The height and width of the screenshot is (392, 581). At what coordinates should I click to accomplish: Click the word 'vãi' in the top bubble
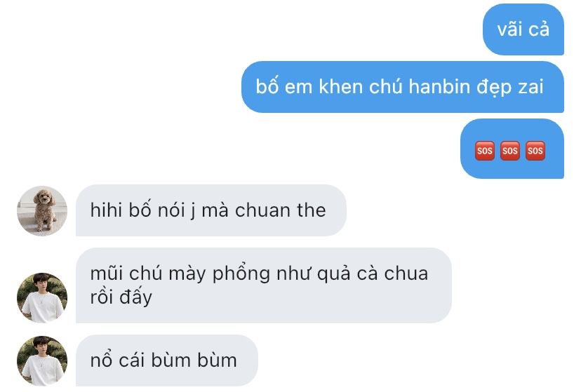(x=509, y=29)
